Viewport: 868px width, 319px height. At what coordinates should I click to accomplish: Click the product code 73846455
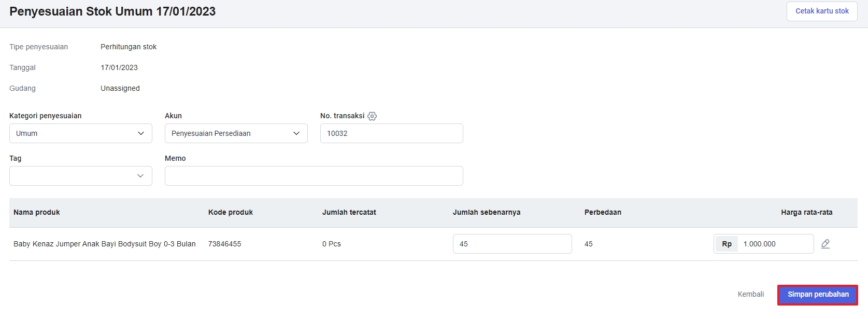click(x=224, y=244)
